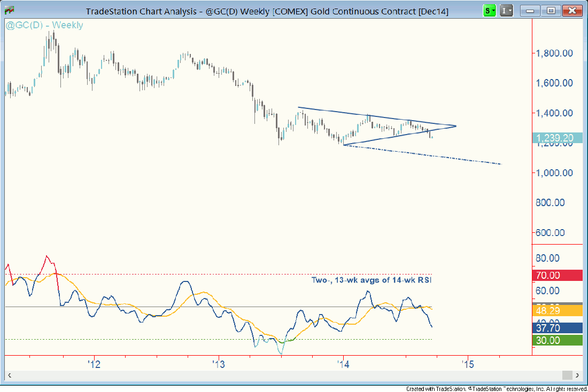588x392 pixels.
Task: Click the blue 37.70 RSI value tag
Action: point(556,328)
